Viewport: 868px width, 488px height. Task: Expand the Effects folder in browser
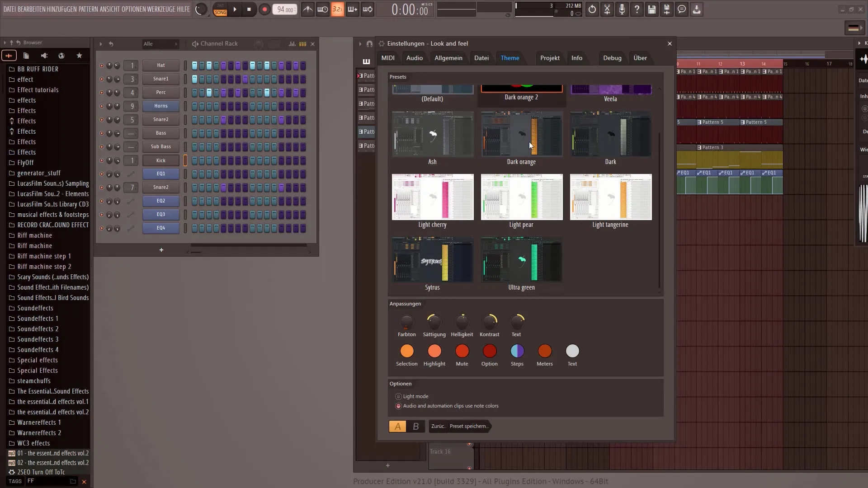(26, 110)
